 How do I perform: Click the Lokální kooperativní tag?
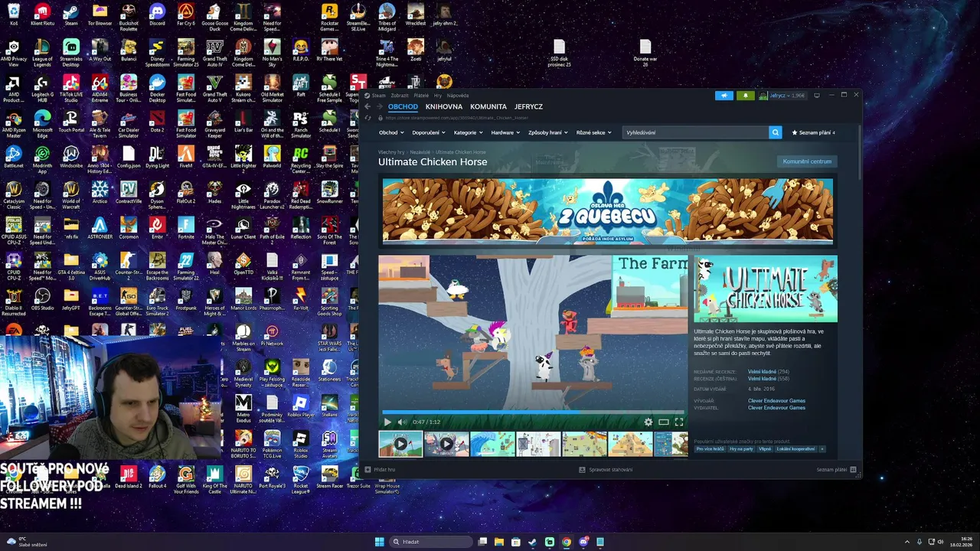pyautogui.click(x=795, y=449)
